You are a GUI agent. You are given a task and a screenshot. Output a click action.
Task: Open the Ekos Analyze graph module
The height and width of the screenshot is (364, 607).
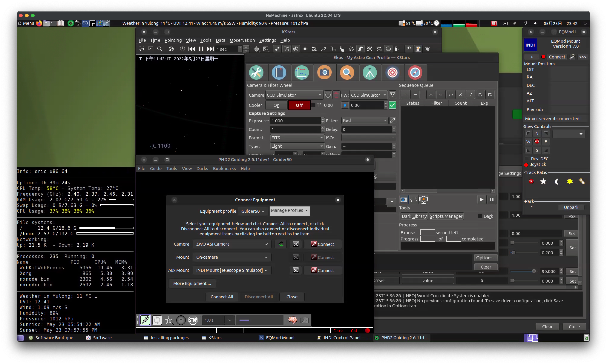tap(302, 73)
